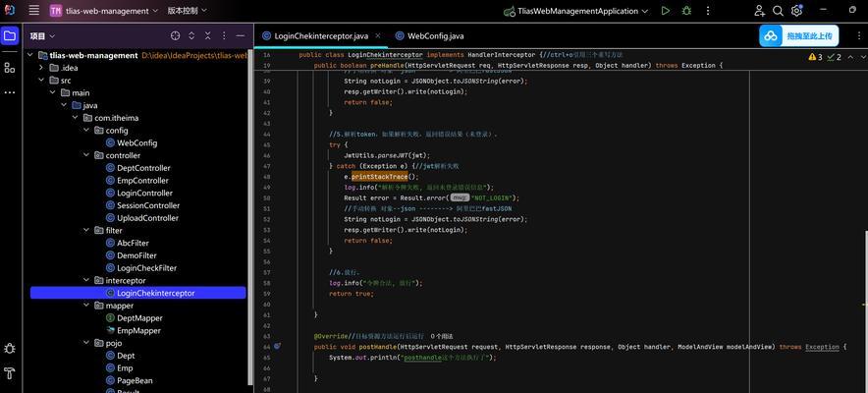Image resolution: width=868 pixels, height=393 pixels.
Task: Click the green check indicator showing 2
Action: pyautogui.click(x=835, y=56)
